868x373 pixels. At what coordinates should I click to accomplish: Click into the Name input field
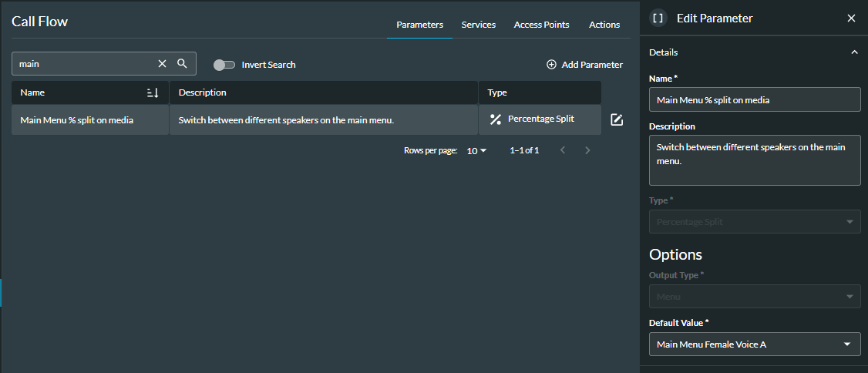755,99
